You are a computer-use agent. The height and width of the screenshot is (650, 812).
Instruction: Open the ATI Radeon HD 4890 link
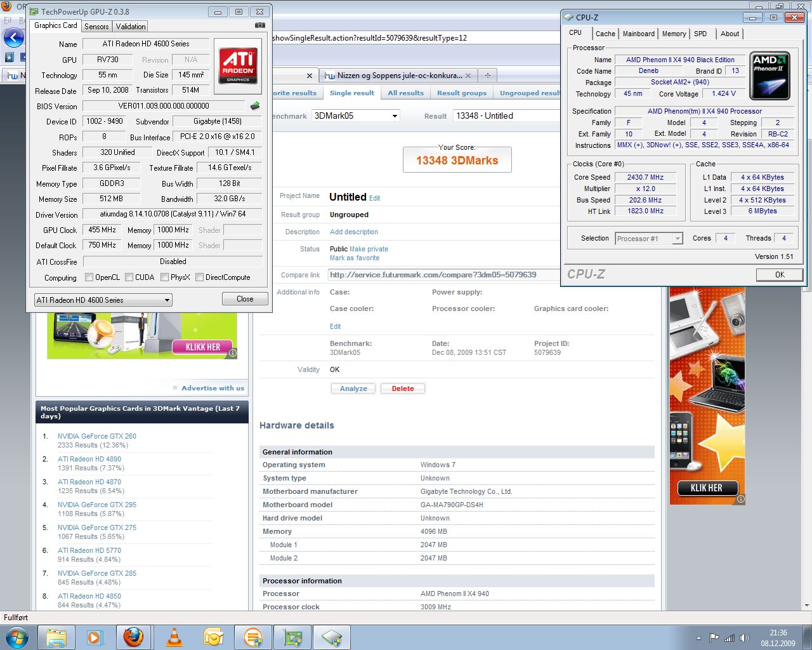(x=89, y=459)
